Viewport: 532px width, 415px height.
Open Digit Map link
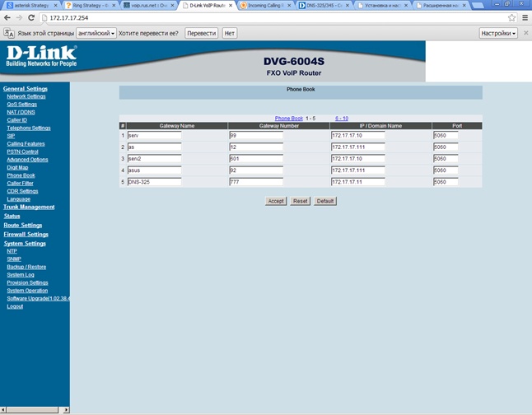point(17,167)
